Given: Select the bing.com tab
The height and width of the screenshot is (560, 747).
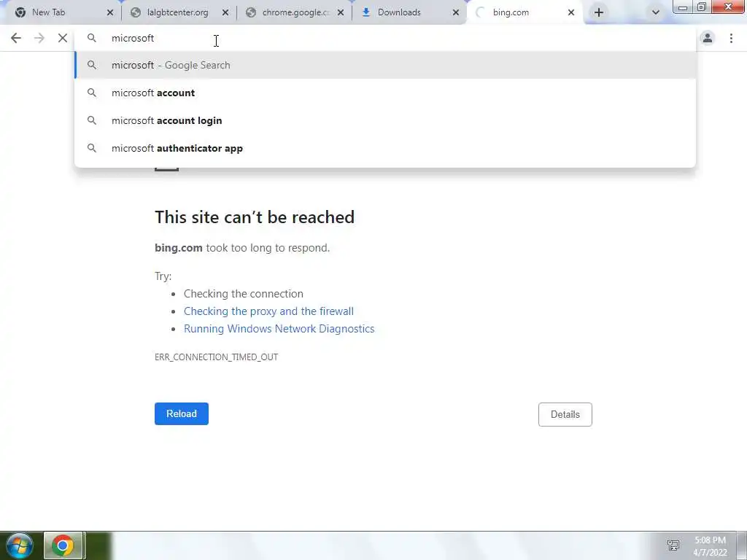Looking at the screenshot, I should click(x=524, y=12).
